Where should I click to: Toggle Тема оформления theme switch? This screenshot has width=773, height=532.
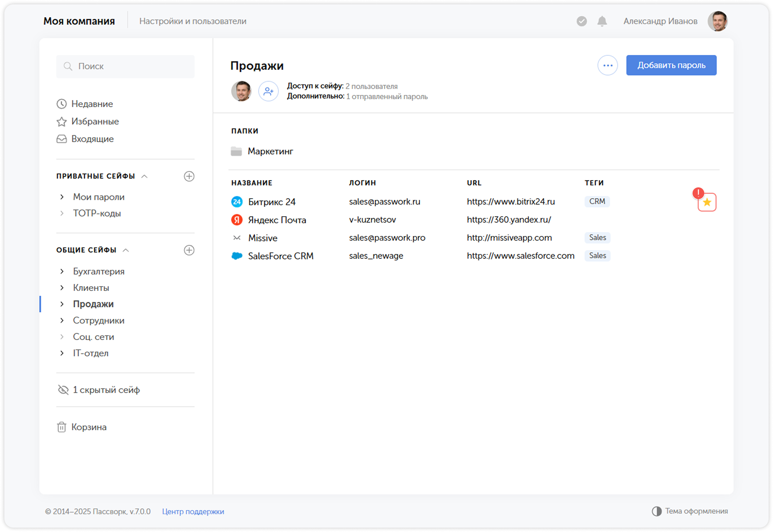click(690, 511)
